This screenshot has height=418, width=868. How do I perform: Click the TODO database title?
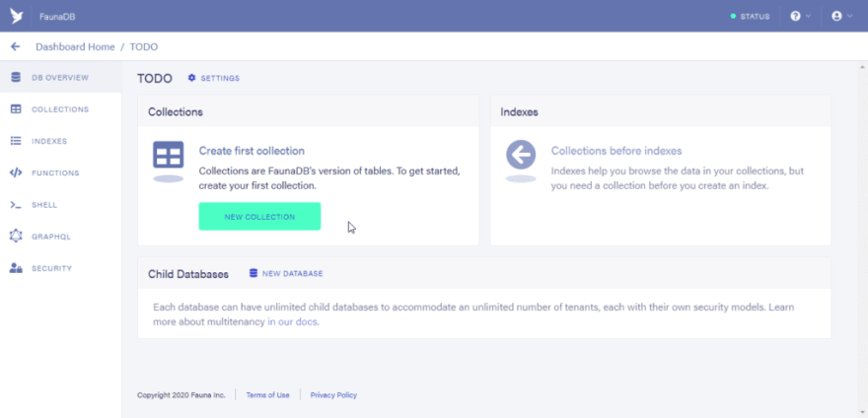point(155,79)
